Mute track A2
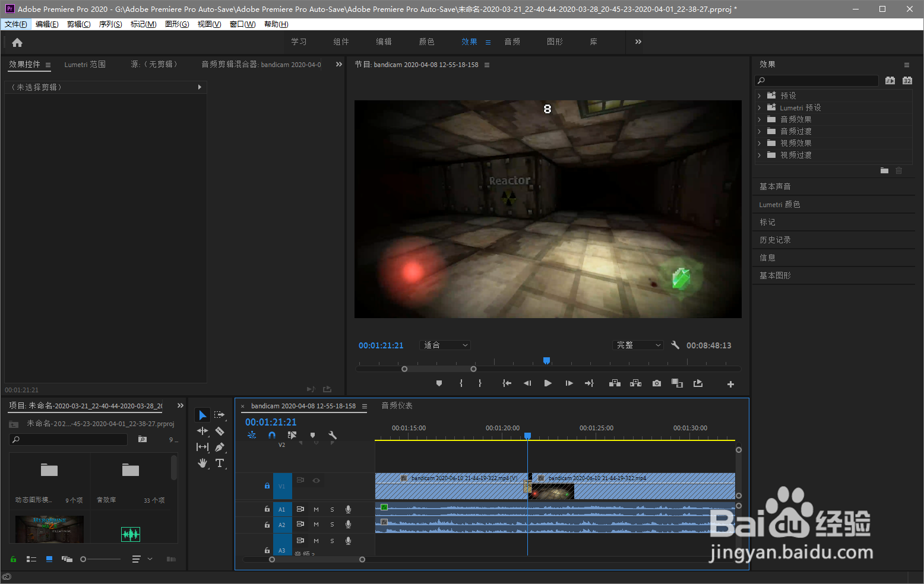Image resolution: width=924 pixels, height=584 pixels. 316,525
